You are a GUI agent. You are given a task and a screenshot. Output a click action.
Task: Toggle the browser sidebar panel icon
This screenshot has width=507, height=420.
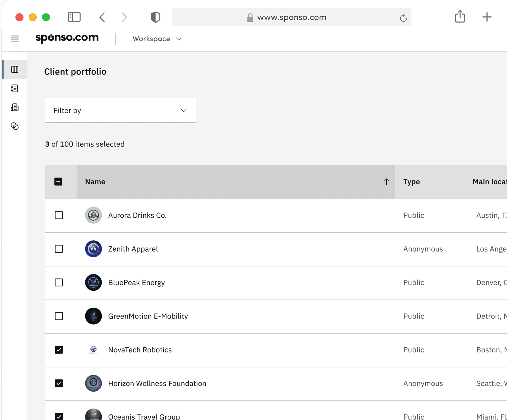coord(74,17)
